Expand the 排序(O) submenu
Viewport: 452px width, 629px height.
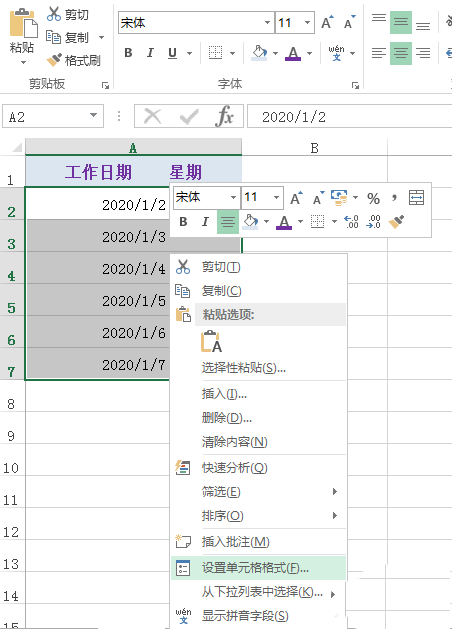(x=258, y=515)
